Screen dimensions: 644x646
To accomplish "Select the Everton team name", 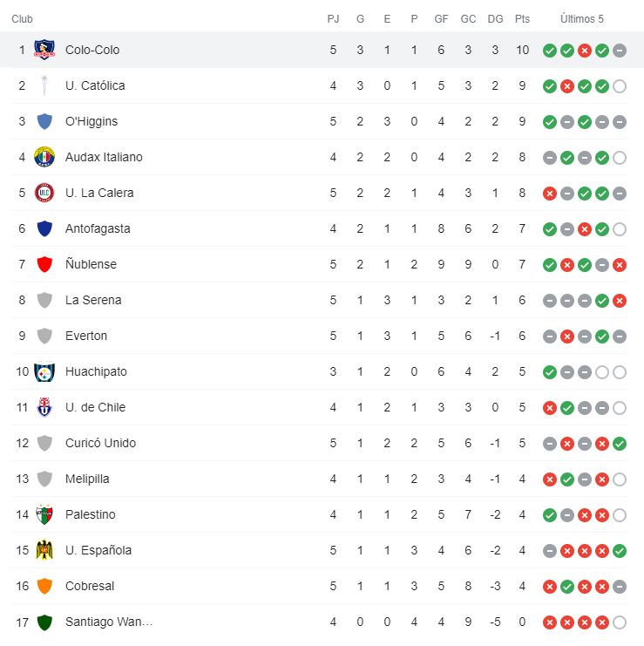I will (x=86, y=336).
